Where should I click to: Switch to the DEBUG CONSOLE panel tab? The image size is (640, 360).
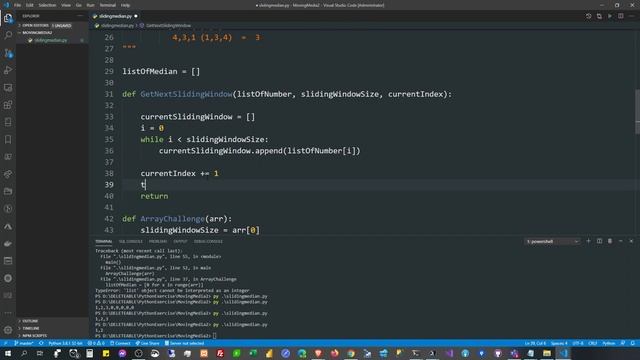click(208, 241)
